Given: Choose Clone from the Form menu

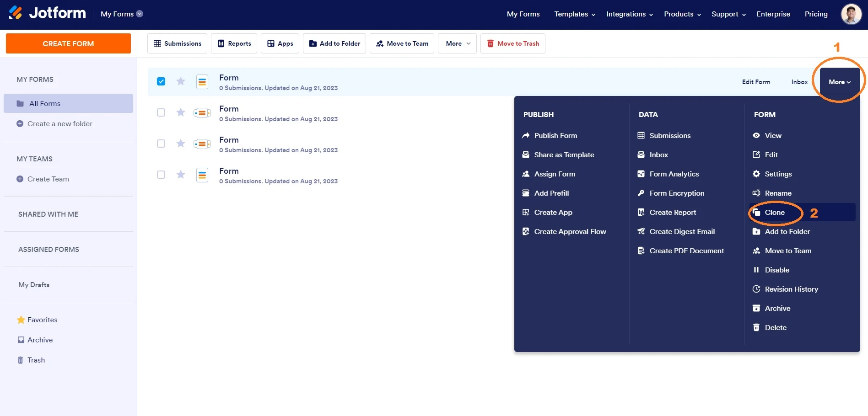Looking at the screenshot, I should pyautogui.click(x=774, y=213).
